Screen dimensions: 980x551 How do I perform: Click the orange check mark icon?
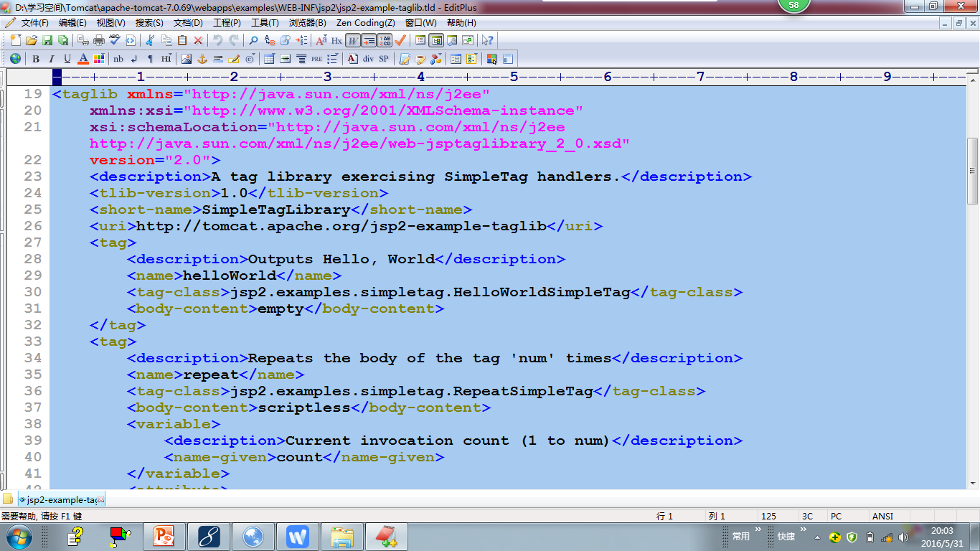400,40
